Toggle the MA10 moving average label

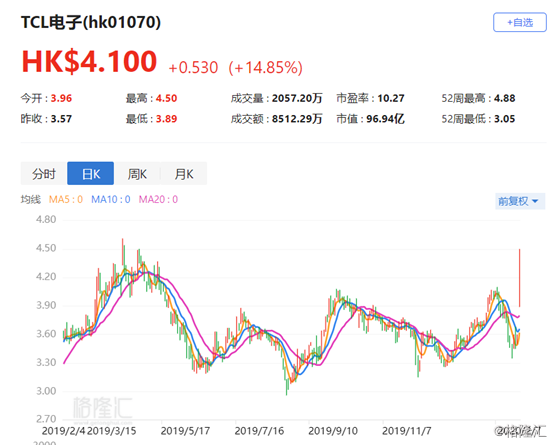tap(111, 200)
